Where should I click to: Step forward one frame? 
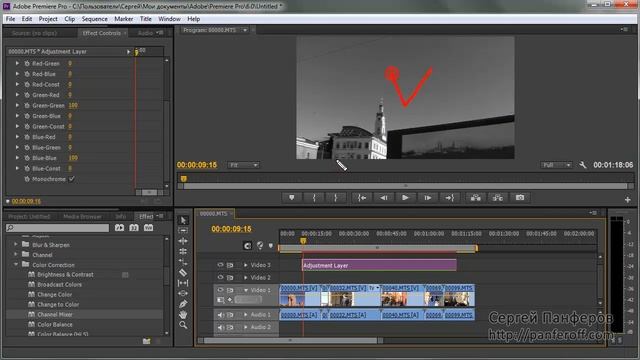click(x=427, y=198)
